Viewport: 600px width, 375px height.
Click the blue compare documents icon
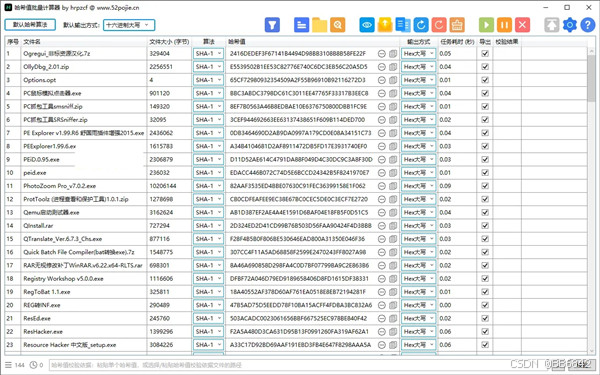pos(403,25)
